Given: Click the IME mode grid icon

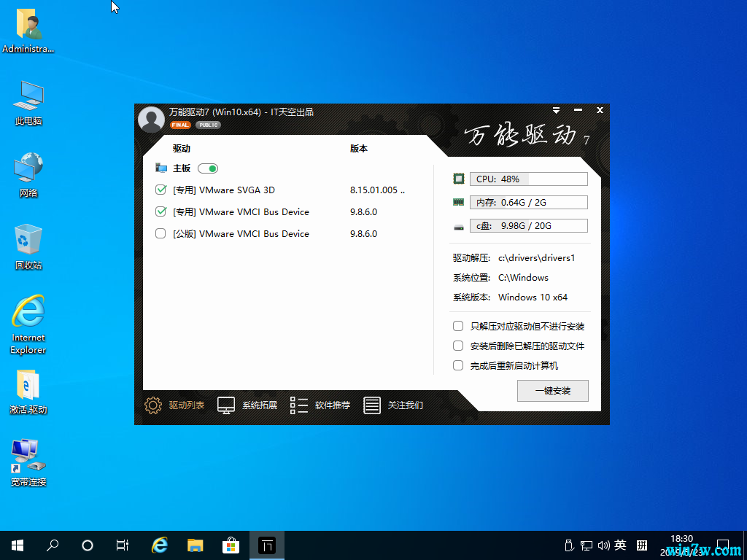Looking at the screenshot, I should [x=642, y=545].
